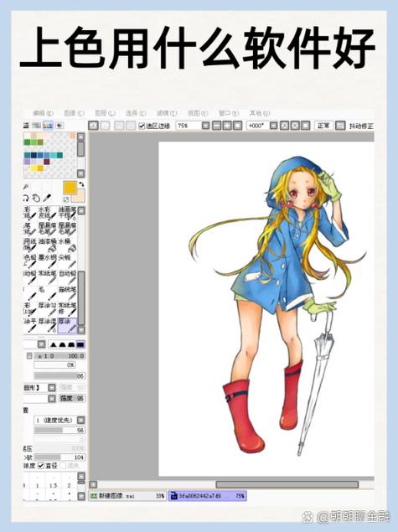Choose the highlighted 厚涂 brush preset

pos(67,325)
